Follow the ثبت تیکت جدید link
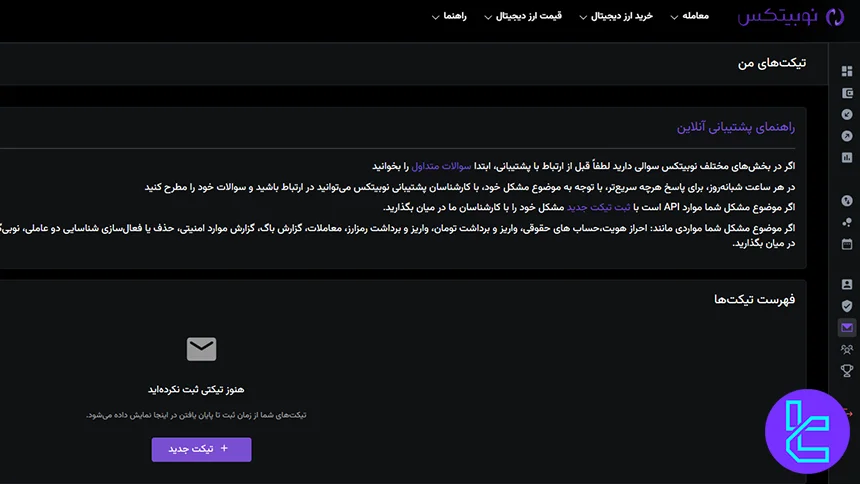The height and width of the screenshot is (484, 860). point(598,207)
